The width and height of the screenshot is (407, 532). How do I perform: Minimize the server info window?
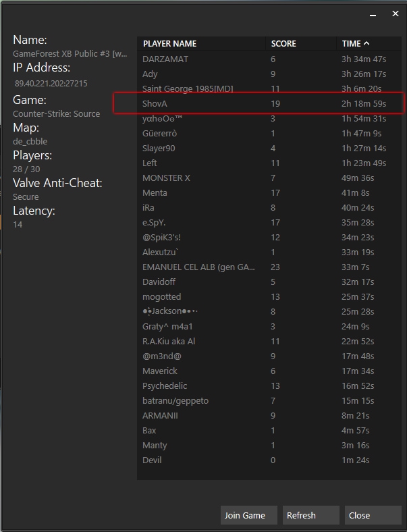click(373, 14)
